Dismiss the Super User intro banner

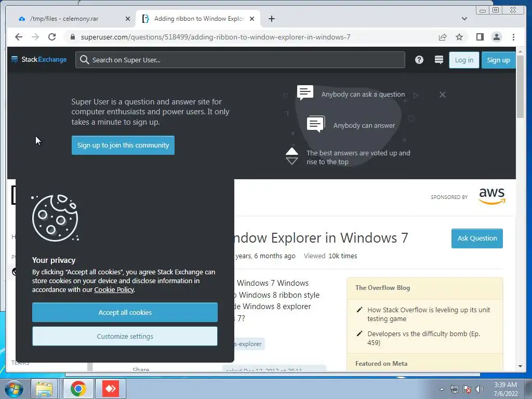pyautogui.click(x=443, y=95)
